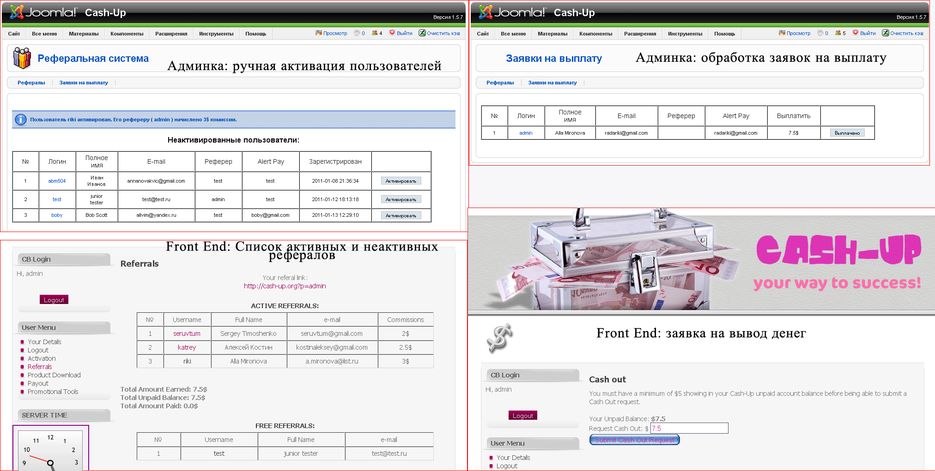Screen dimensions: 935x471
Task: Click the Total Unpaid Balance: 7.5$ line
Action: tap(163, 398)
